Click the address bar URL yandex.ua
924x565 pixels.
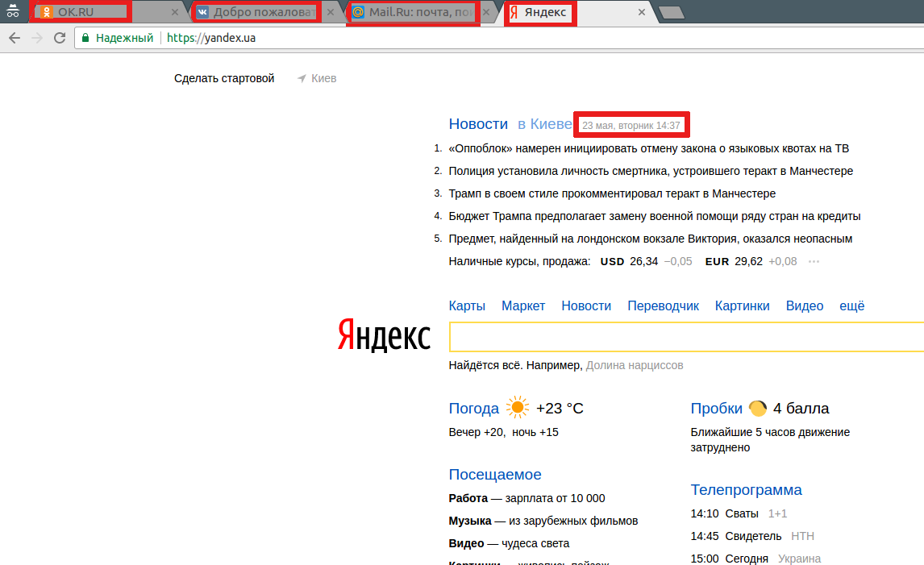pos(211,39)
